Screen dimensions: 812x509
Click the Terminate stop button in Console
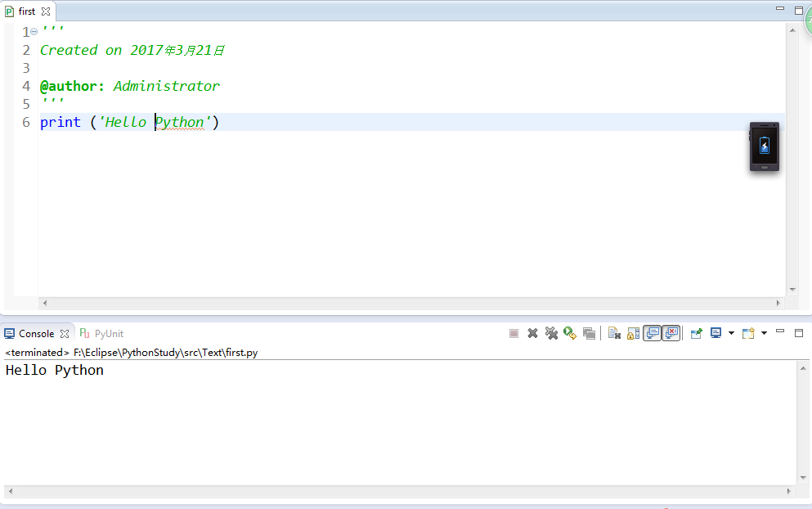pos(514,333)
